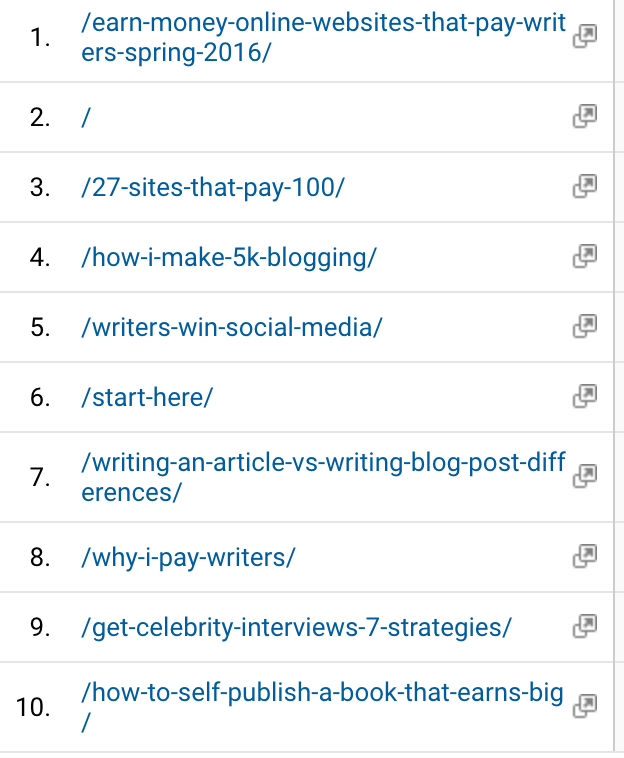Image resolution: width=624 pixels, height=758 pixels.
Task: Click external link icon beside homepage slash row
Action: pos(584,117)
